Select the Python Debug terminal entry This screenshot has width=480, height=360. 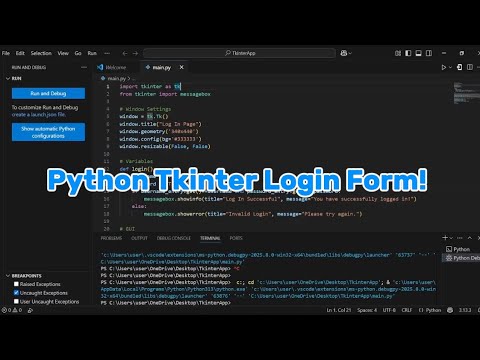click(461, 258)
